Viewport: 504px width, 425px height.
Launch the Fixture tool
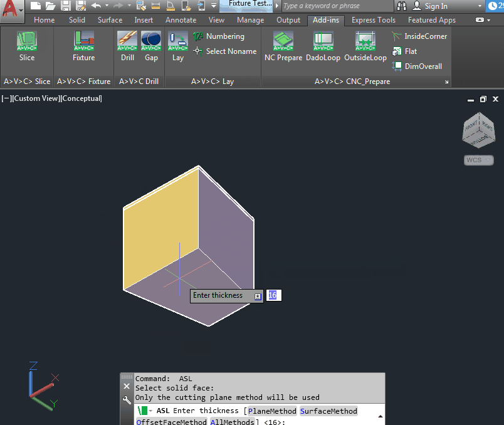click(84, 46)
